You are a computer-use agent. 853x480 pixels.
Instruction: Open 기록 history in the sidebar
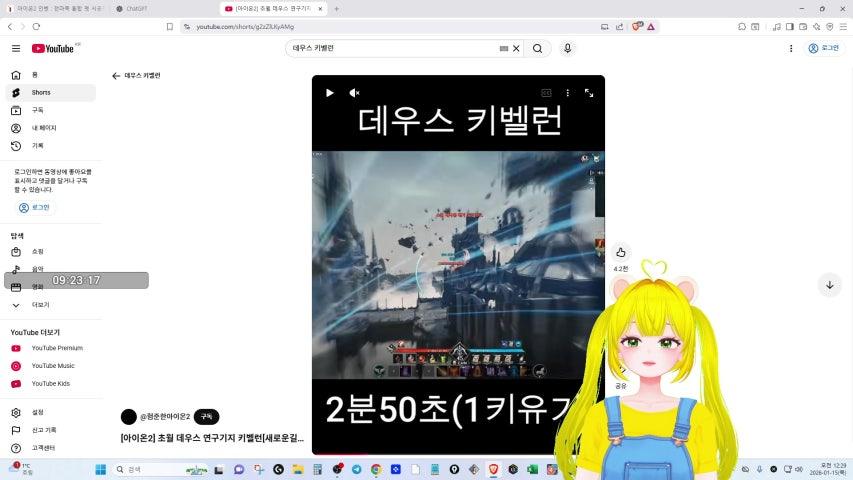pos(51,146)
